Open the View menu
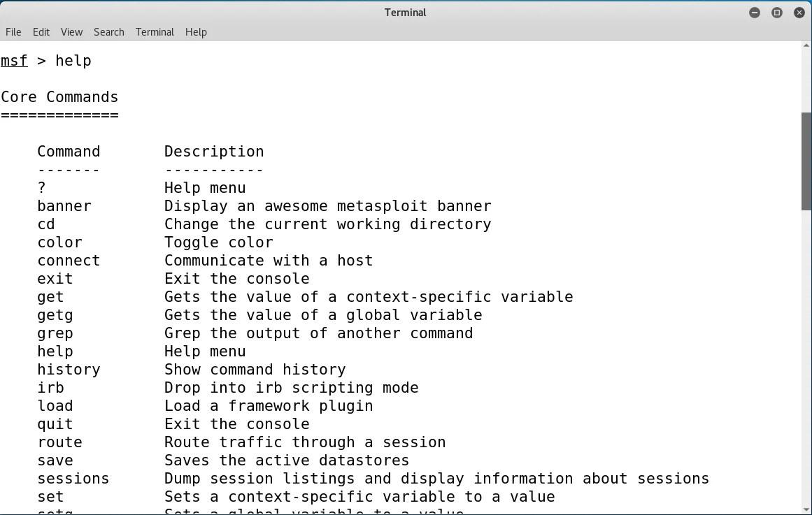The width and height of the screenshot is (812, 515). click(x=71, y=32)
